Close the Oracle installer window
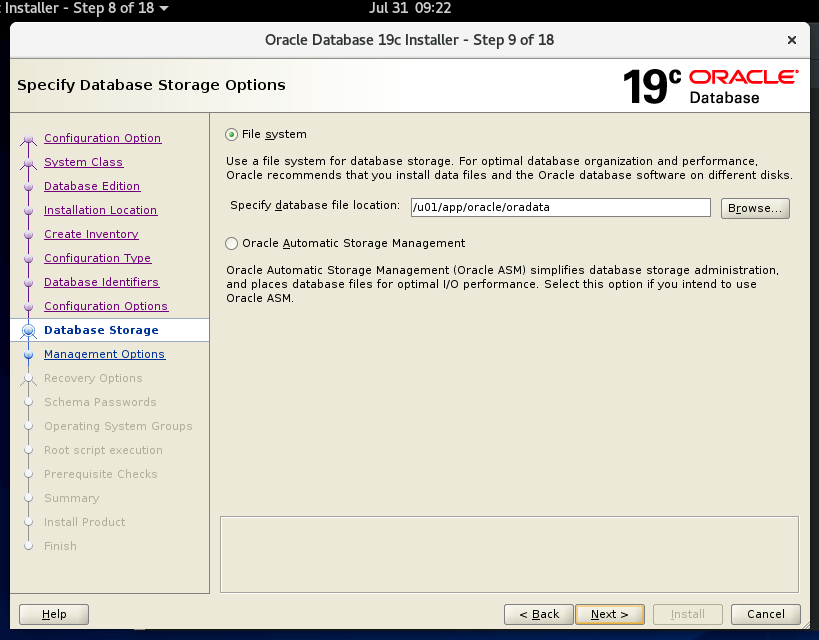The height and width of the screenshot is (640, 819). coord(792,40)
